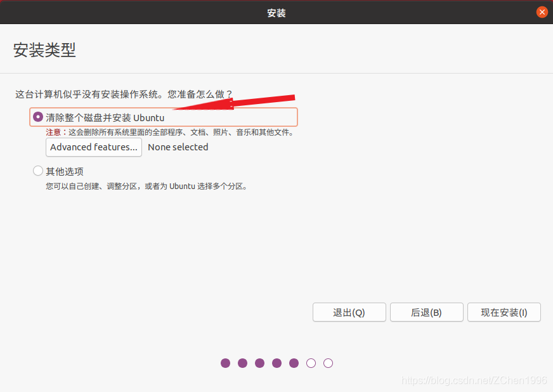Image resolution: width=553 pixels, height=392 pixels.
Task: Click the question text about no installed OS
Action: pos(124,95)
